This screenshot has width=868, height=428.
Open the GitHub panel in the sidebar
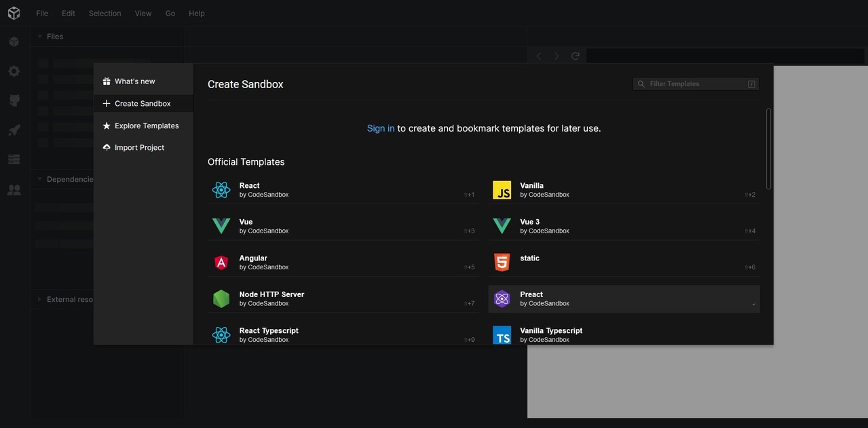pyautogui.click(x=14, y=100)
